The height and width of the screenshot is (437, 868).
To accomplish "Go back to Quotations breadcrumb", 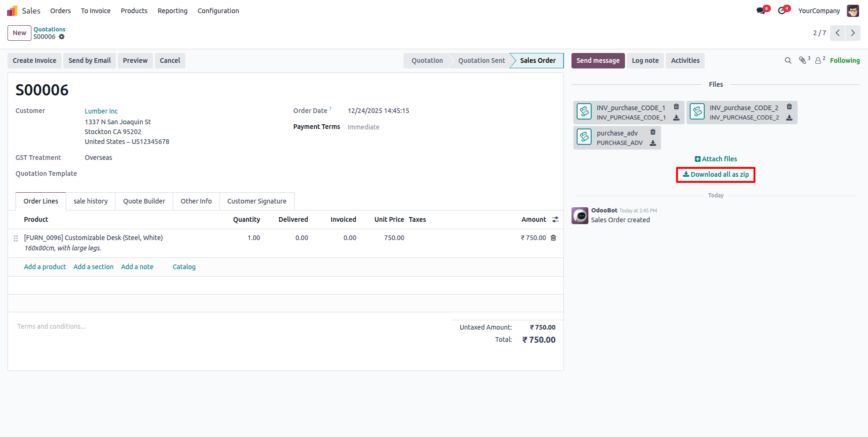I will pos(49,29).
